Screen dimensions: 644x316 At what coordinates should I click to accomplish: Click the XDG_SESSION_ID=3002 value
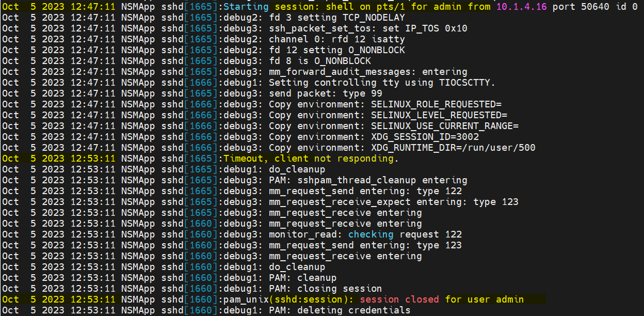[425, 137]
